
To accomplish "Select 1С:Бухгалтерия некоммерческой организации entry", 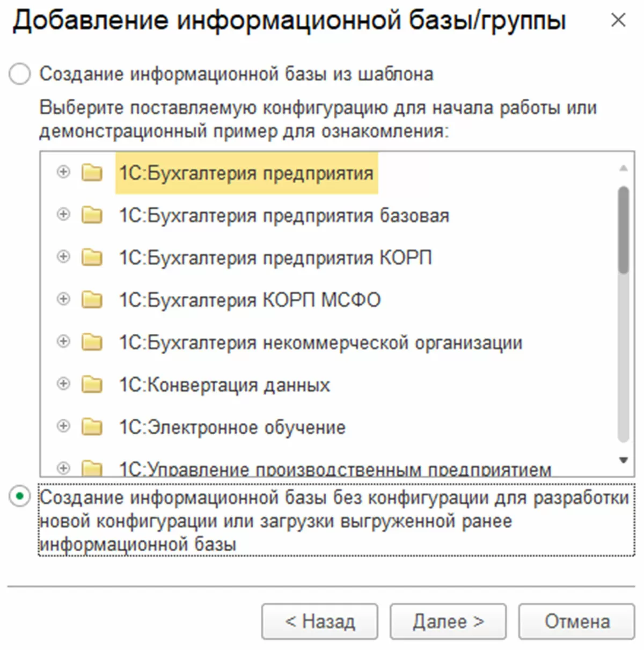I will click(320, 342).
